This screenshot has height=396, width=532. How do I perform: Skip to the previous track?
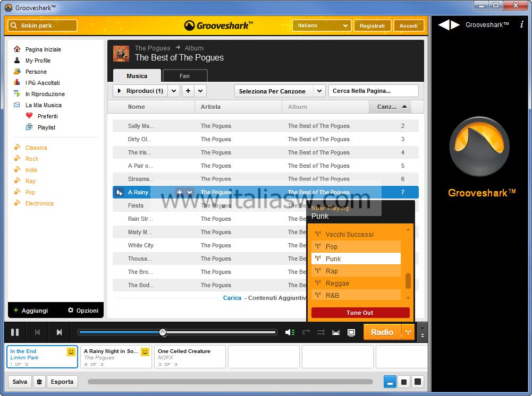click(37, 332)
